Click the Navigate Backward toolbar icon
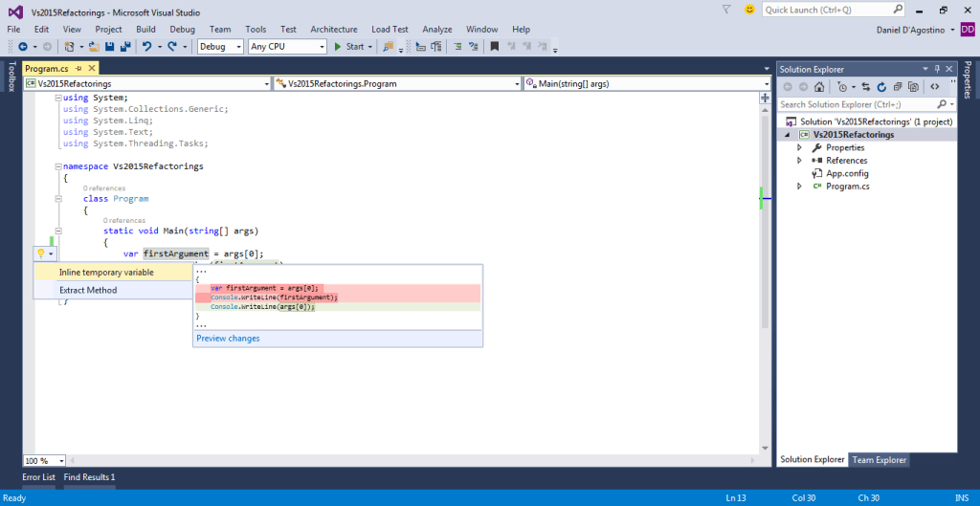The width and height of the screenshot is (980, 506). [23, 46]
